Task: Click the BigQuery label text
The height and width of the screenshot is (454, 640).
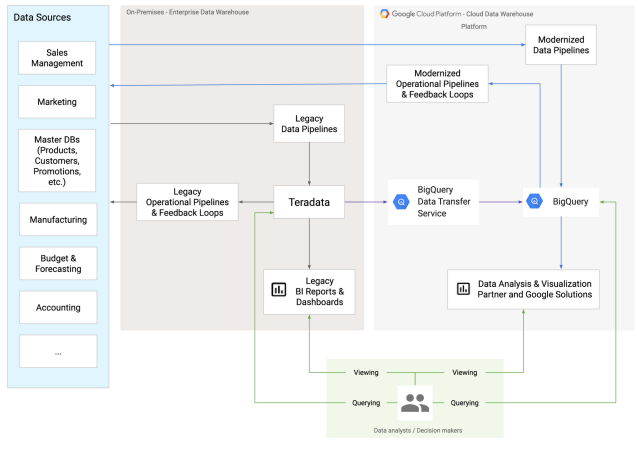Action: pos(570,201)
